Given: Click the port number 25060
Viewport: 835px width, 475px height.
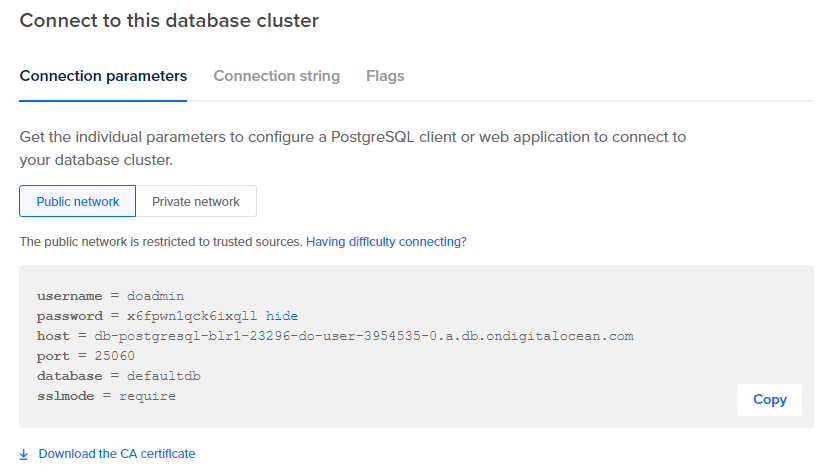Looking at the screenshot, I should pyautogui.click(x=114, y=356).
